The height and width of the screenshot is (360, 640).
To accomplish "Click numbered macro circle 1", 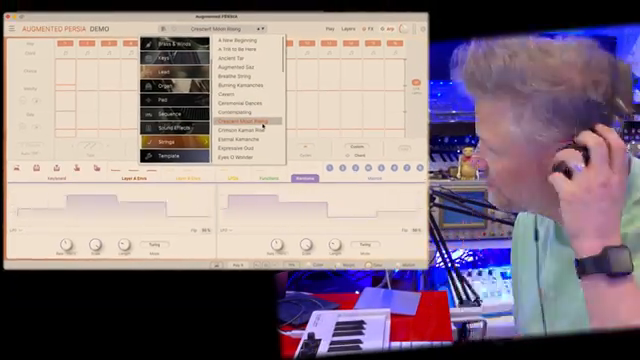I will [x=330, y=168].
